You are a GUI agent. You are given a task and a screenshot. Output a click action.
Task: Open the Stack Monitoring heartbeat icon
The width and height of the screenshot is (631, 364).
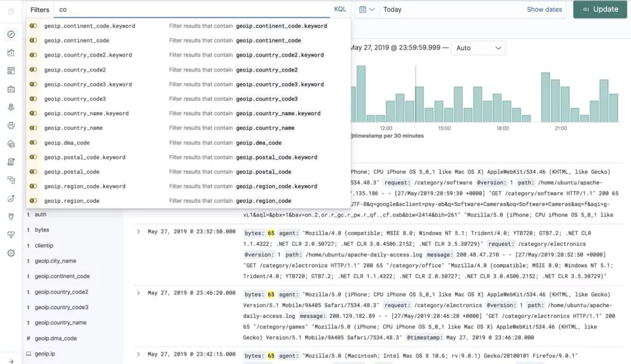coord(11,235)
